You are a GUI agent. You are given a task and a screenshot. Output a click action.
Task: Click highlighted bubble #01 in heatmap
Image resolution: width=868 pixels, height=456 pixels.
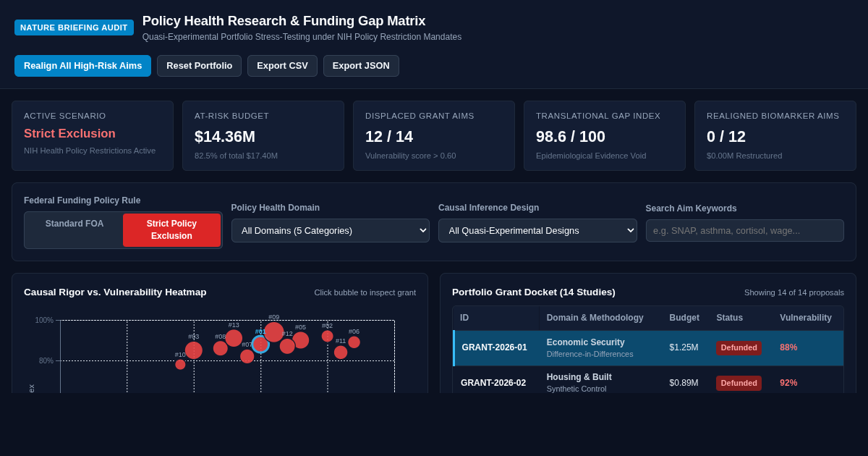(x=260, y=345)
